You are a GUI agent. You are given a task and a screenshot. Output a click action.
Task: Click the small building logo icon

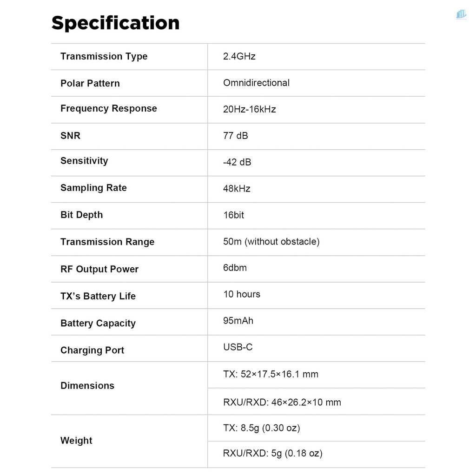461,14
